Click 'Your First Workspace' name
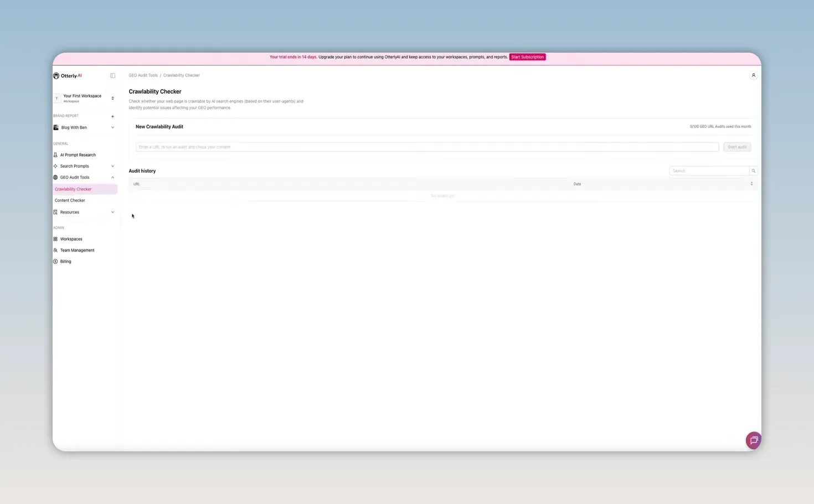 pyautogui.click(x=82, y=96)
